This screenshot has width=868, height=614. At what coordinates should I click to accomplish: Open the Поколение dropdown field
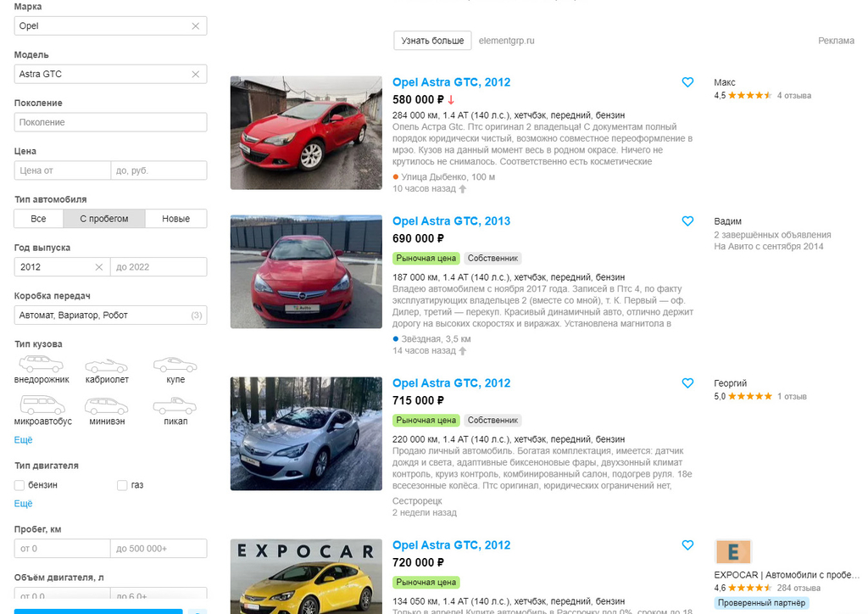(x=111, y=122)
